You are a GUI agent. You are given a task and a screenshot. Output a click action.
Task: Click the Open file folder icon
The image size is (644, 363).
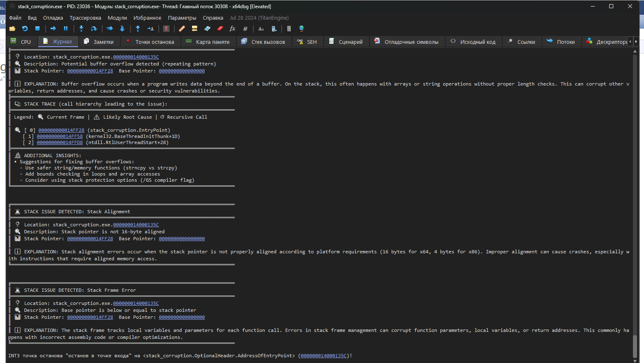point(12,29)
